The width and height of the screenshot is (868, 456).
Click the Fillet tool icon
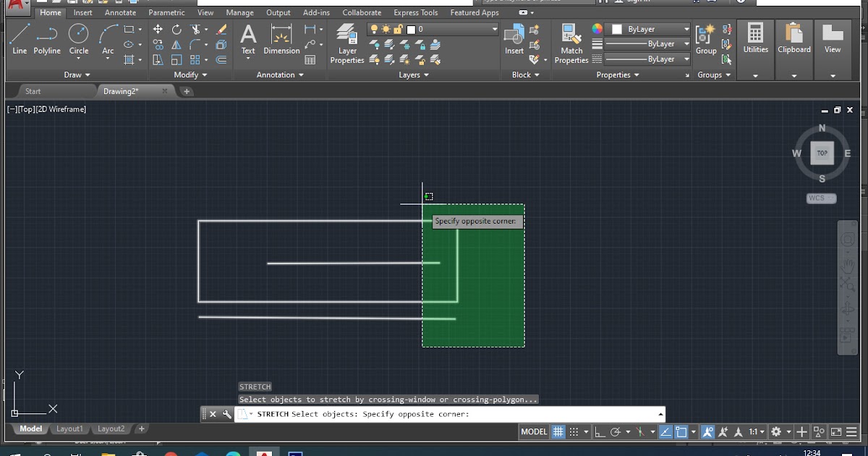coord(195,45)
